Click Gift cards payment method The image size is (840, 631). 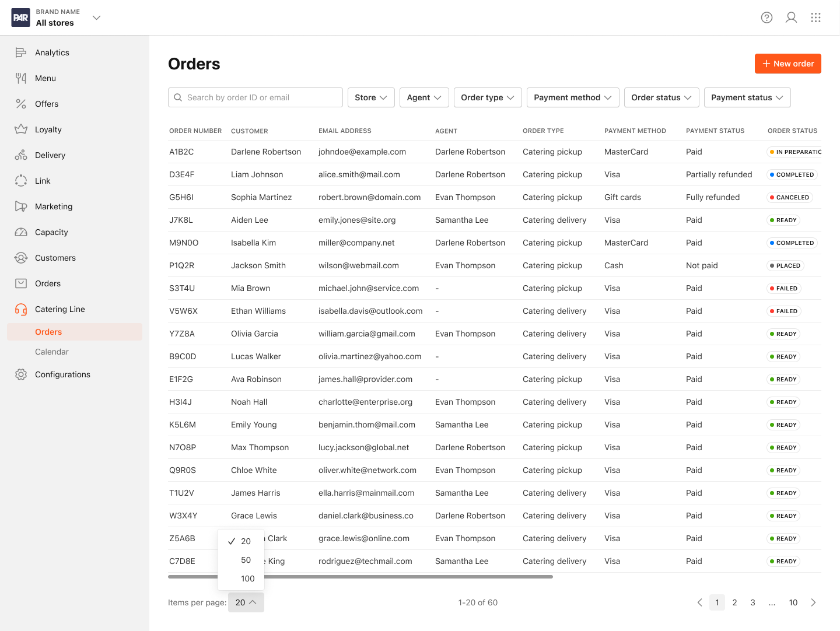tap(622, 197)
